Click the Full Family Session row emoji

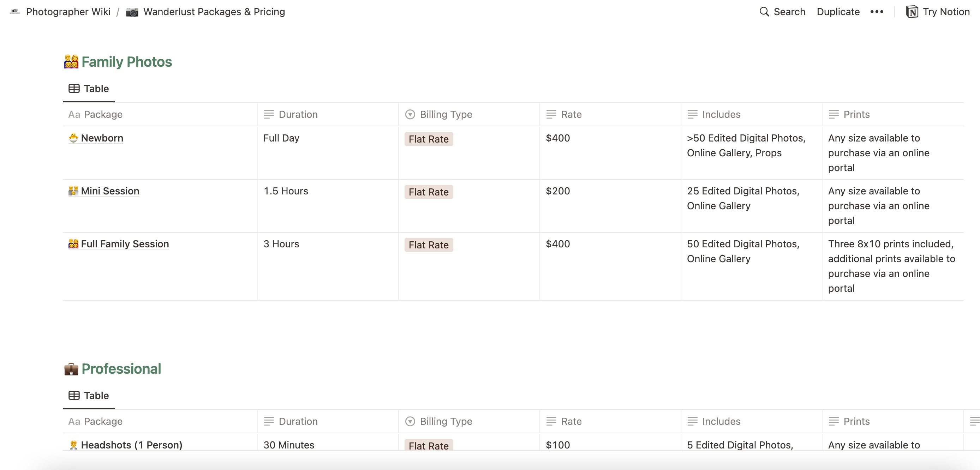coord(73,243)
